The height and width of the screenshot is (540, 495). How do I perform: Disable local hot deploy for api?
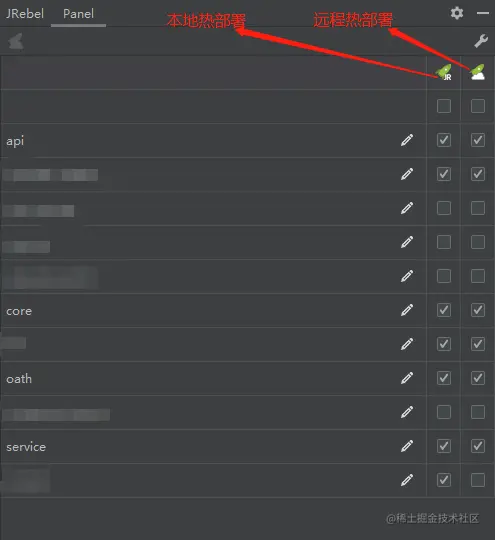pyautogui.click(x=444, y=140)
